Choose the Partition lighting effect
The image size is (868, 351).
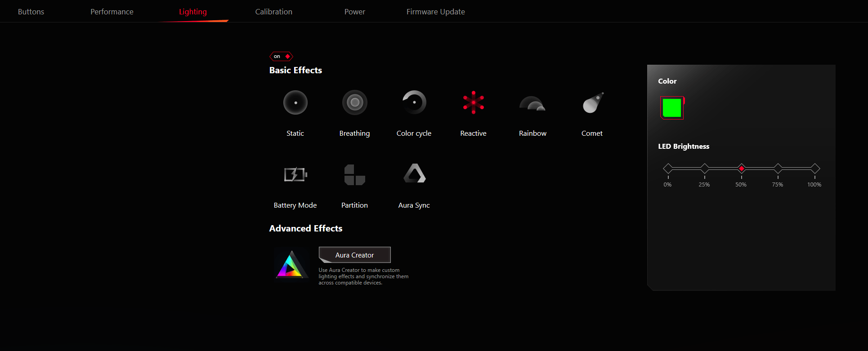coord(355,175)
